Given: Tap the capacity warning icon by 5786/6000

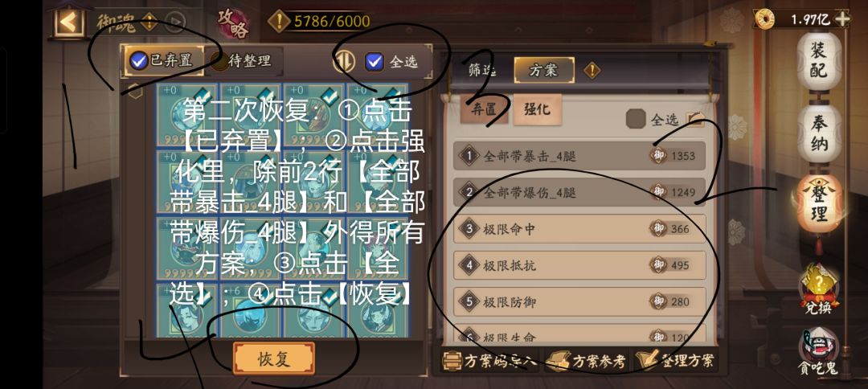Looking at the screenshot, I should click(279, 22).
